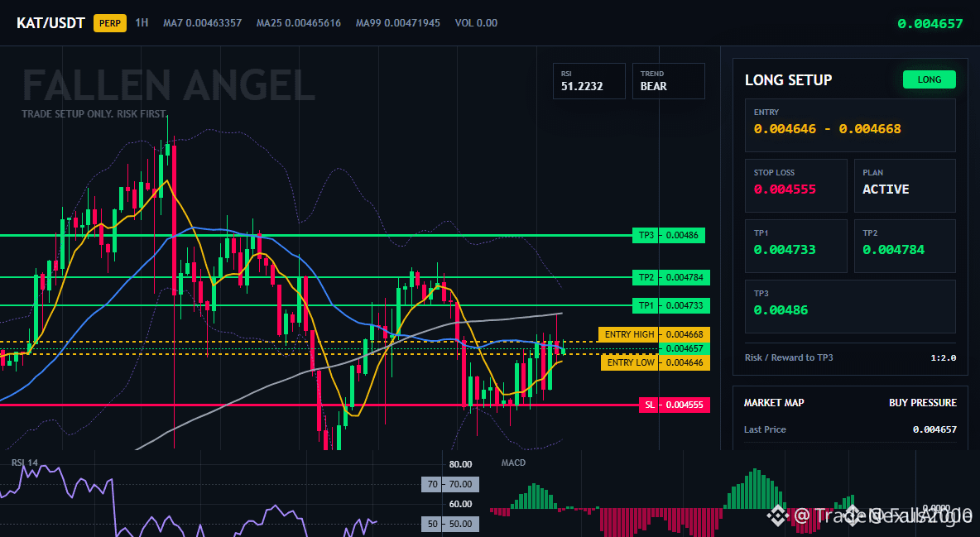The height and width of the screenshot is (537, 980).
Task: Click the RSI axis value 60.00
Action: click(461, 504)
